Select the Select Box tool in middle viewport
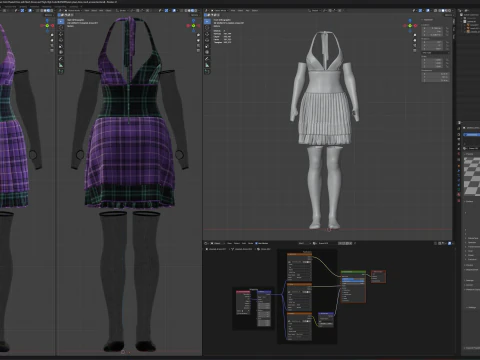Viewport: 480px width, 360px height. click(61, 21)
